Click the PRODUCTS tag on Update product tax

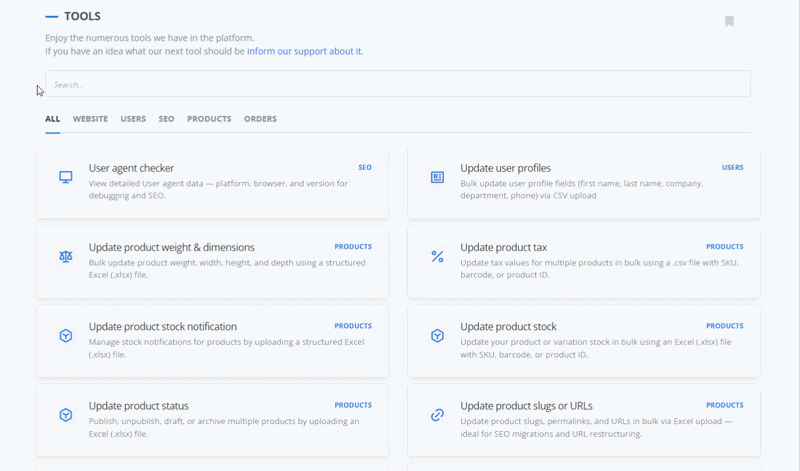click(724, 246)
